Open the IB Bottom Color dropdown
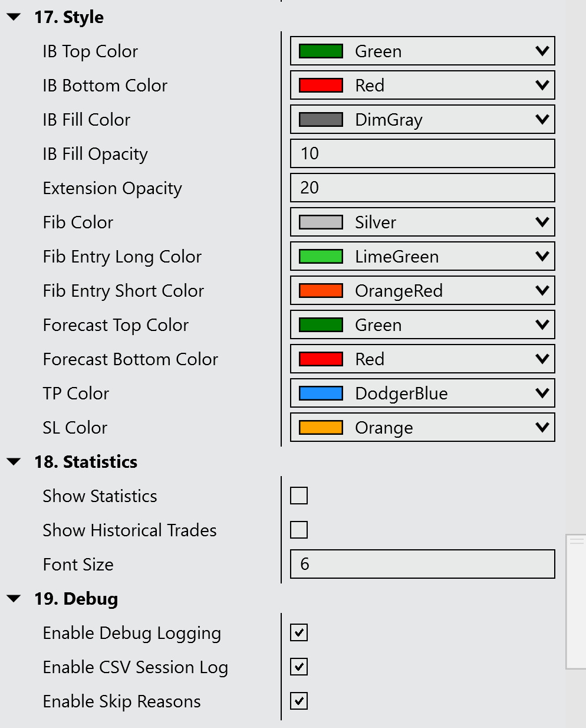Image resolution: width=586 pixels, height=728 pixels. [422, 86]
